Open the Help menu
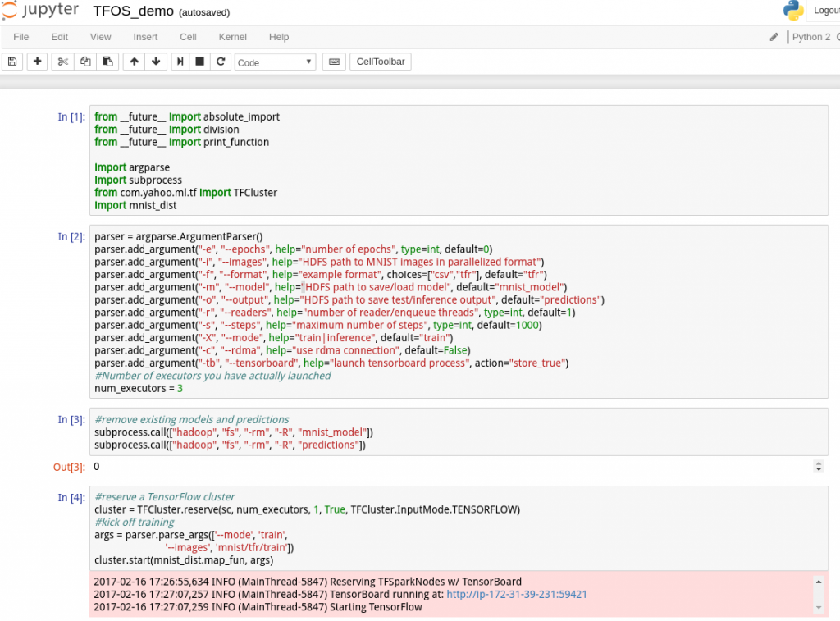 click(279, 37)
